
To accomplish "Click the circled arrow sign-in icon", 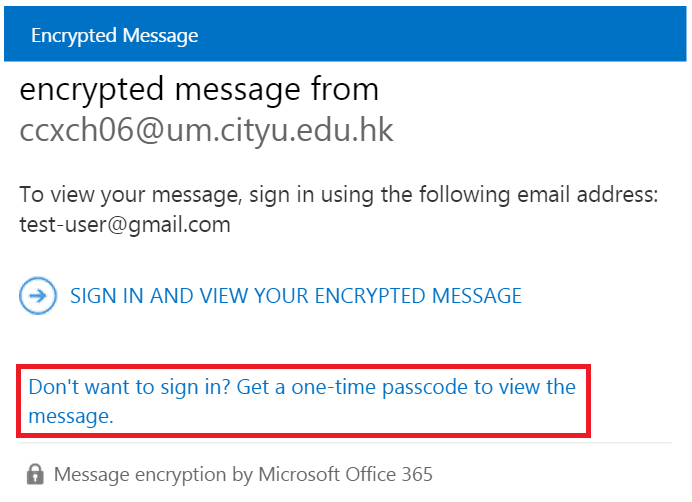I will click(x=38, y=296).
